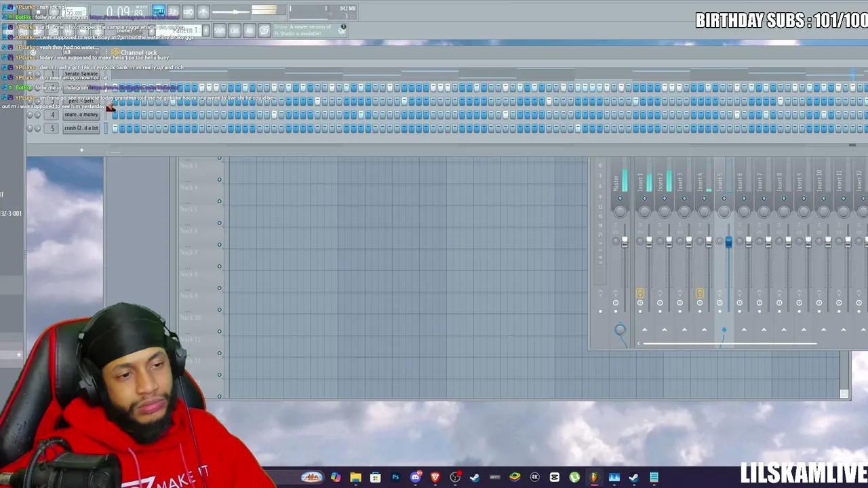Click the mixer horizontal scrollbar
The height and width of the screenshot is (488, 868).
[730, 344]
